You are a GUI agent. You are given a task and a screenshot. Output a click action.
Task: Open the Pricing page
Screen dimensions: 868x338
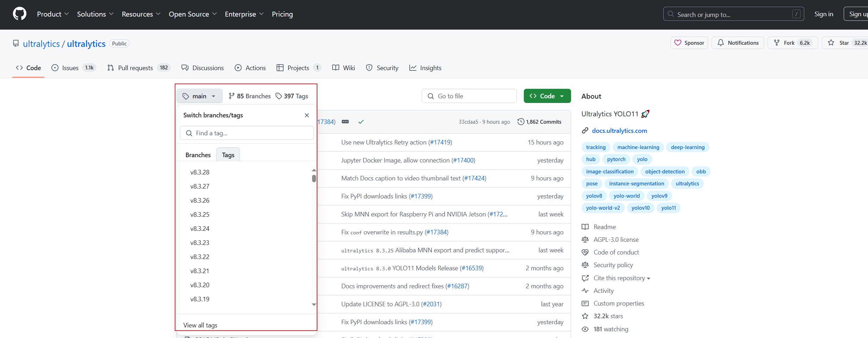(282, 14)
